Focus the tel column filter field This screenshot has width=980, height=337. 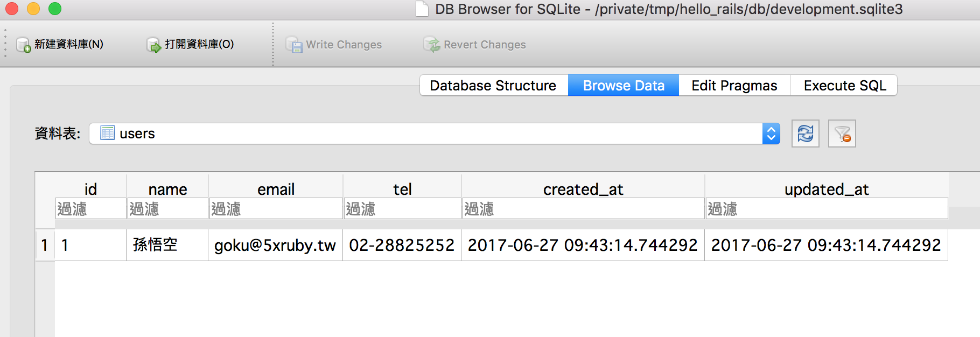pos(402,209)
